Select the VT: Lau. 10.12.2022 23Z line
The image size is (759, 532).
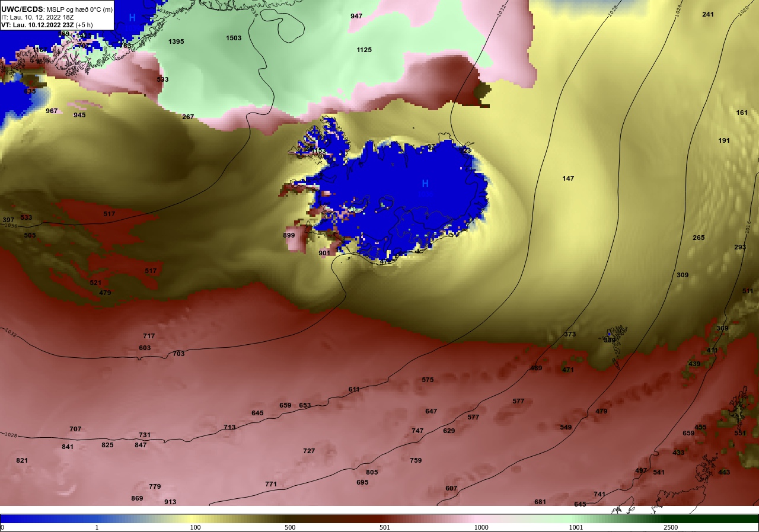47,25
